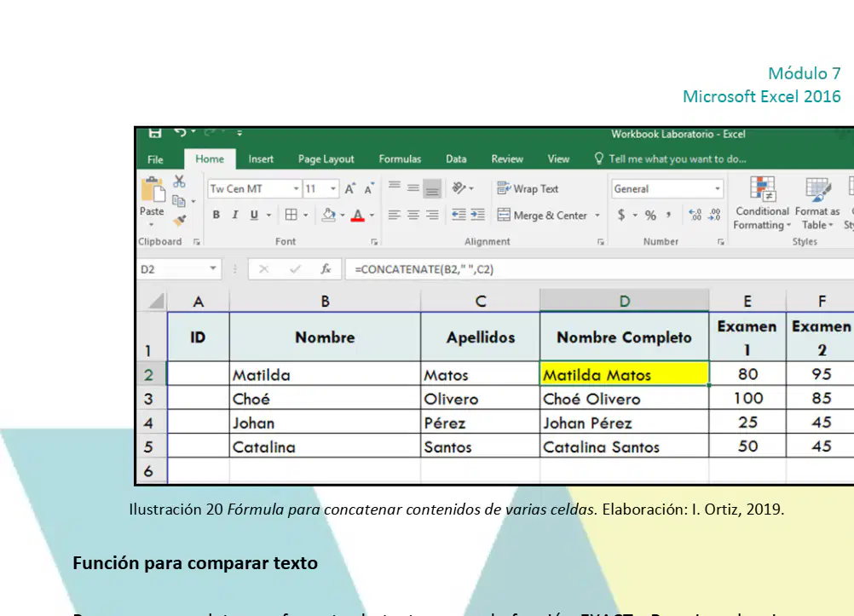Click the Insert Function fx icon
Image resolution: width=854 pixels, height=616 pixels.
click(x=326, y=269)
